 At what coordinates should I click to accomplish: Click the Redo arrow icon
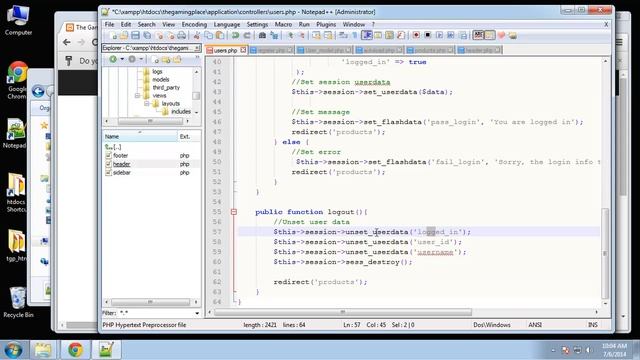pyautogui.click(x=247, y=36)
